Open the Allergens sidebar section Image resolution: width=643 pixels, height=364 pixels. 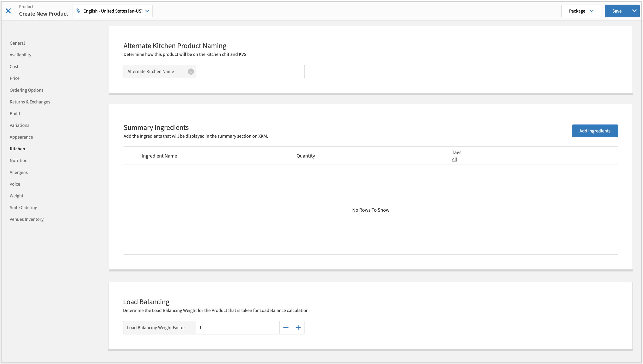click(18, 172)
